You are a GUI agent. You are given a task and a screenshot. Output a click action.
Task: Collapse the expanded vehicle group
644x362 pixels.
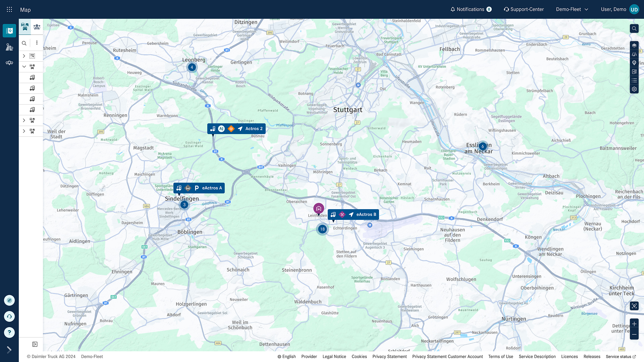point(24,67)
